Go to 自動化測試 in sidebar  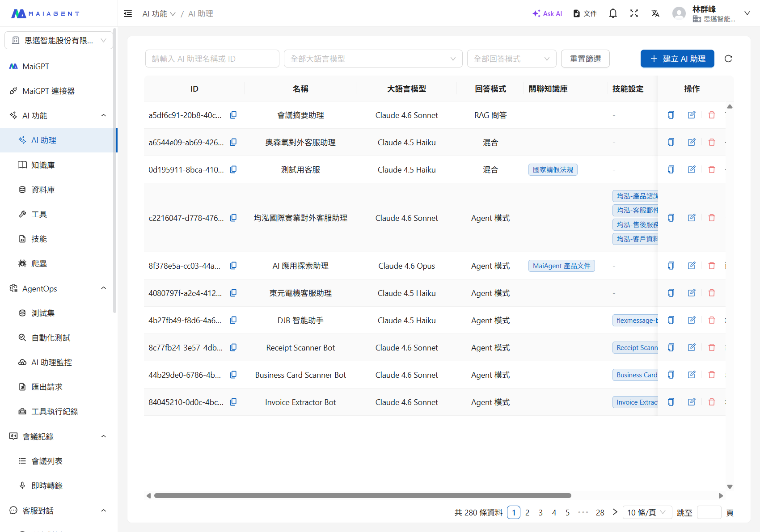coord(51,338)
